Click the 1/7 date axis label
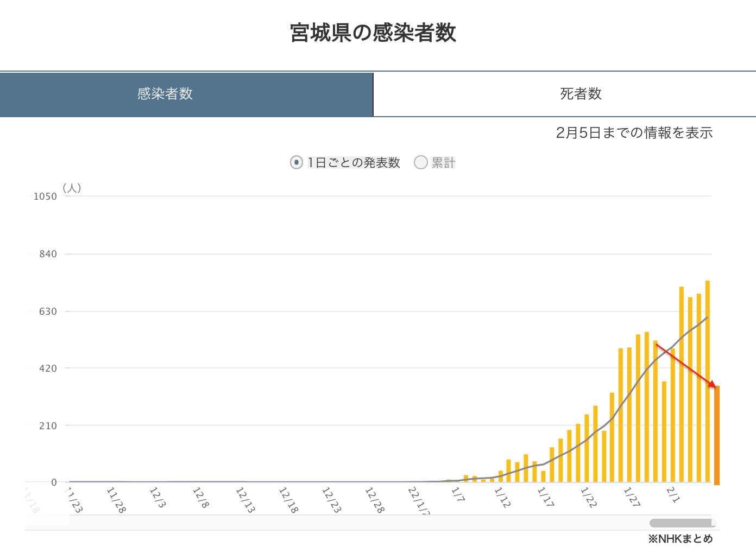The image size is (756, 560). point(458,494)
